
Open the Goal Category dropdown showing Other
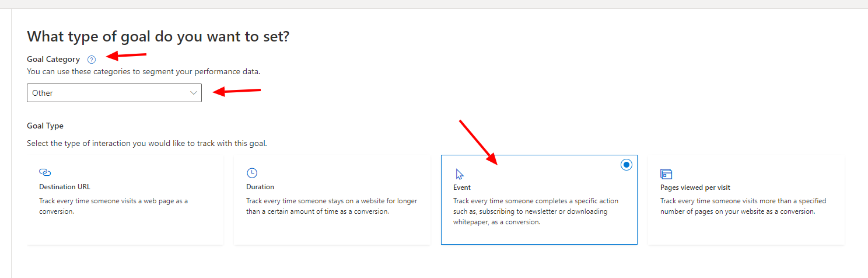click(x=114, y=93)
